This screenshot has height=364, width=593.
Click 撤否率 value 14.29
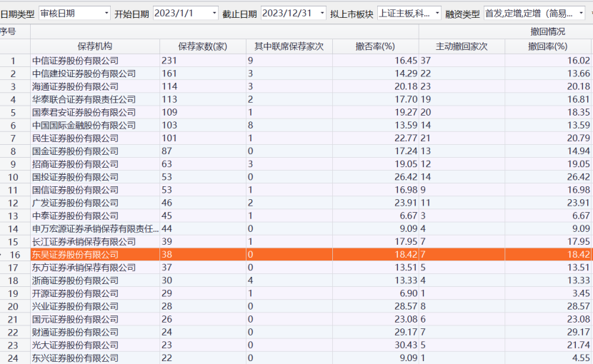406,74
